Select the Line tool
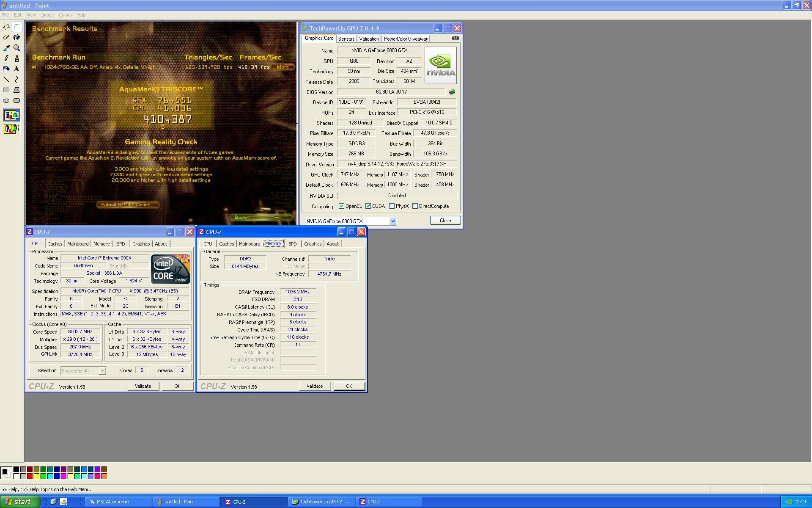The height and width of the screenshot is (508, 812). click(x=6, y=80)
